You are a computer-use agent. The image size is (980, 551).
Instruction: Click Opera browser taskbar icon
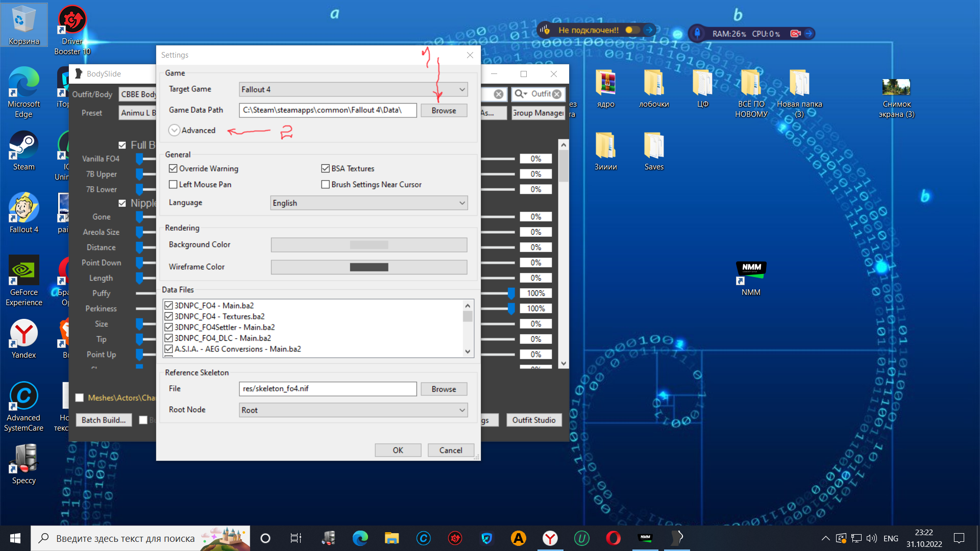[x=613, y=538]
